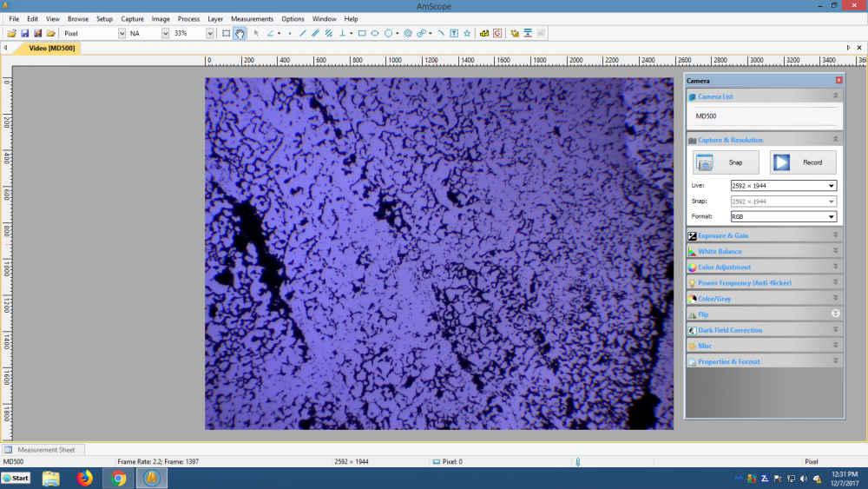
Task: Open Firefox from the taskbar
Action: (84, 478)
